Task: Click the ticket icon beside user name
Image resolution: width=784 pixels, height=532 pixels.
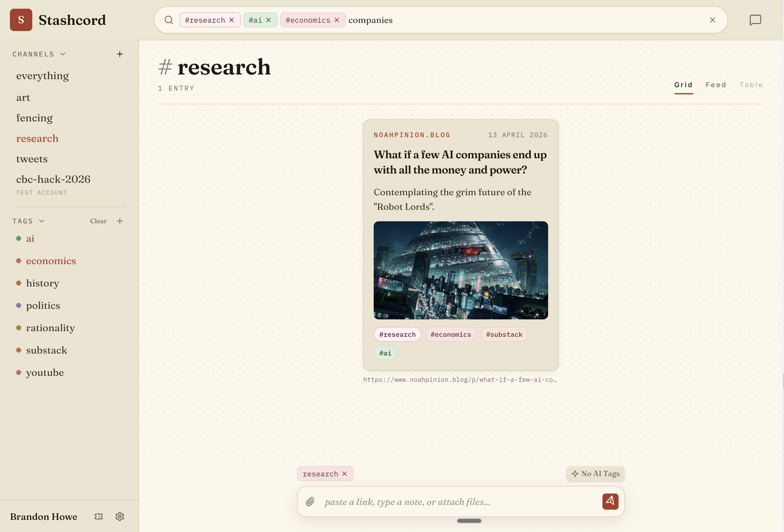Action: [x=98, y=516]
